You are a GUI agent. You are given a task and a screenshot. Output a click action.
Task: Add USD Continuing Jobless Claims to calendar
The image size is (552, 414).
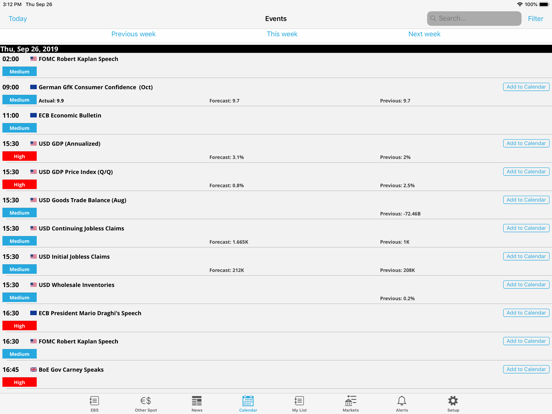click(x=526, y=228)
